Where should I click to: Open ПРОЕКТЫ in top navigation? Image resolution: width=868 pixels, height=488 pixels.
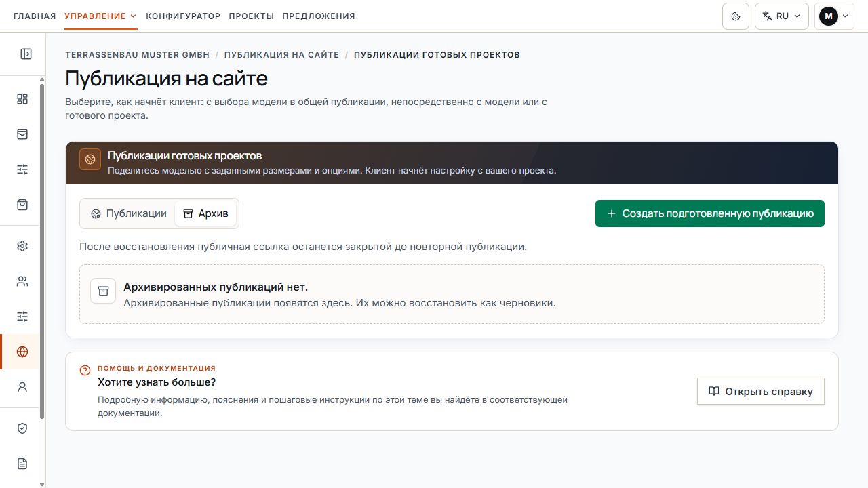tap(251, 16)
